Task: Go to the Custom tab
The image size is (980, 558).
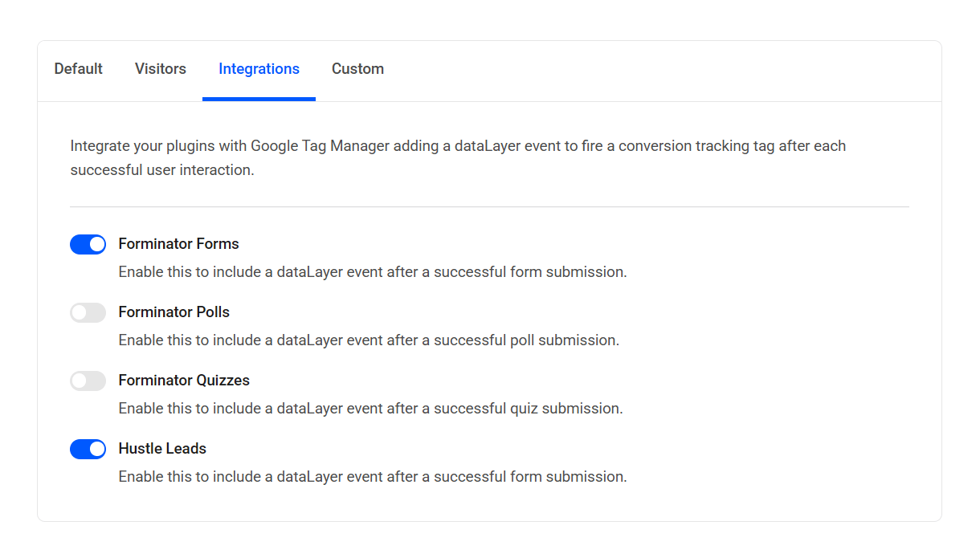Action: 357,69
